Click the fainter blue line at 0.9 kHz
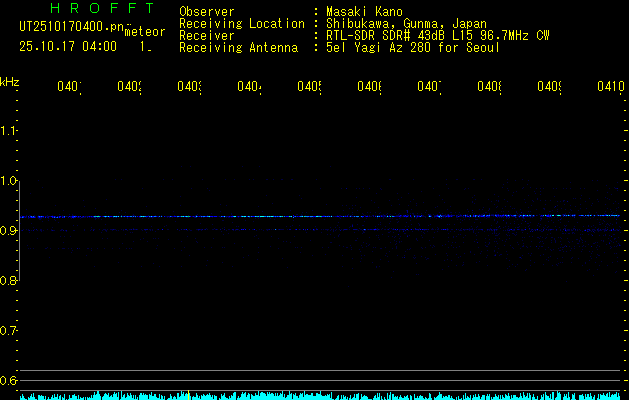Image resolution: width=629 pixels, height=400 pixels. tap(320, 230)
